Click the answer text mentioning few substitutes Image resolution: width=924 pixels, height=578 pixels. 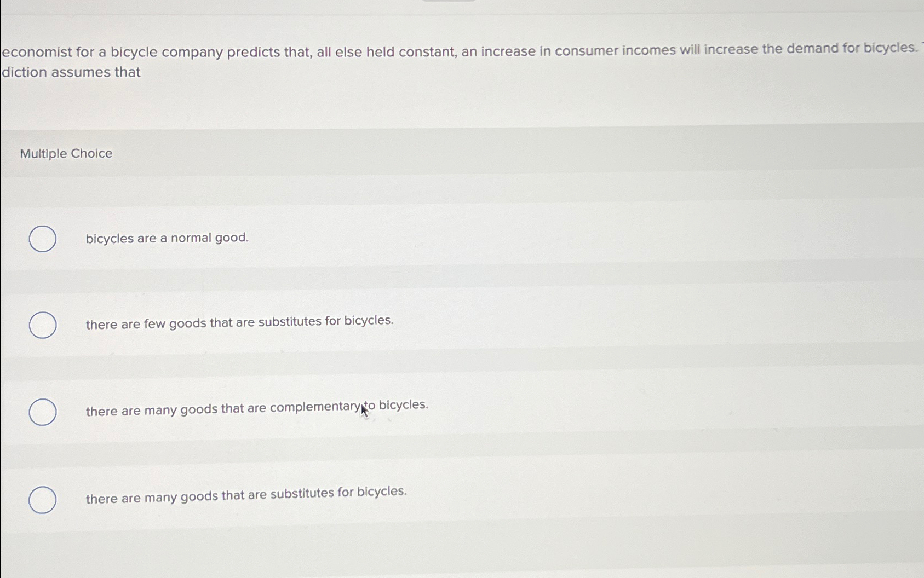(x=239, y=321)
